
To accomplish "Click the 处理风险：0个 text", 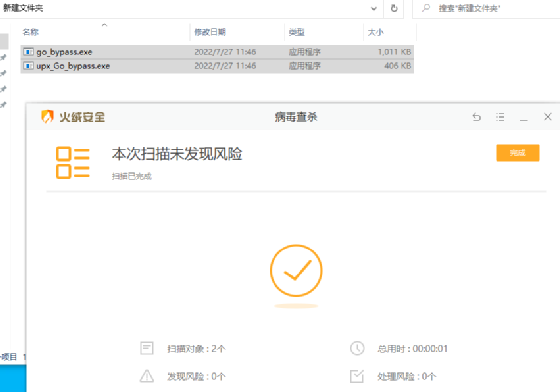I will [x=407, y=376].
